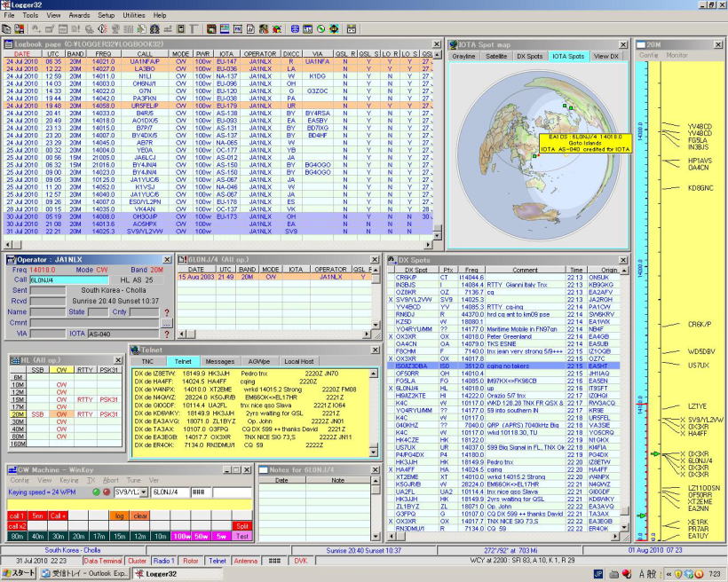Toggle Telnet indicator in the status bar
This screenshot has width=728, height=582.
click(218, 561)
